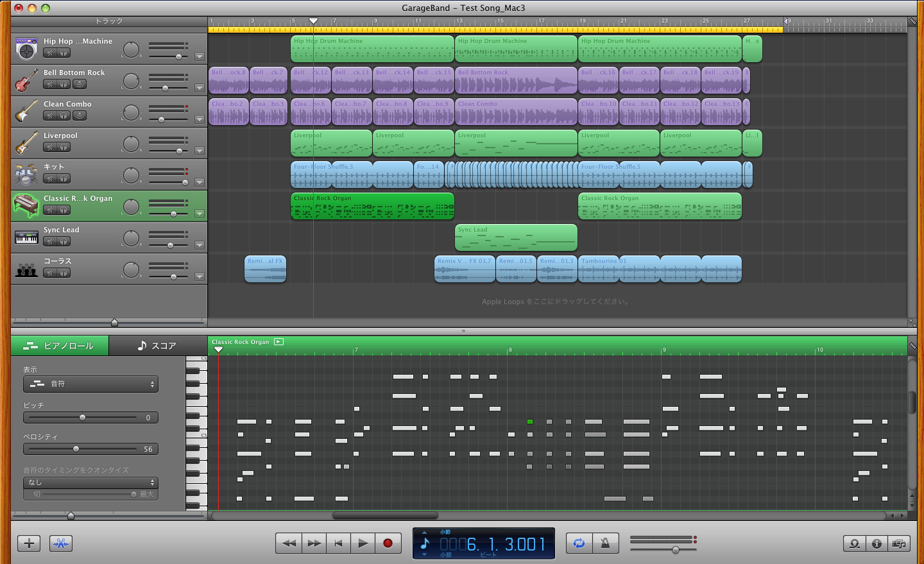Select the ピアノロール tab
Image resolution: width=924 pixels, height=564 pixels.
(60, 346)
